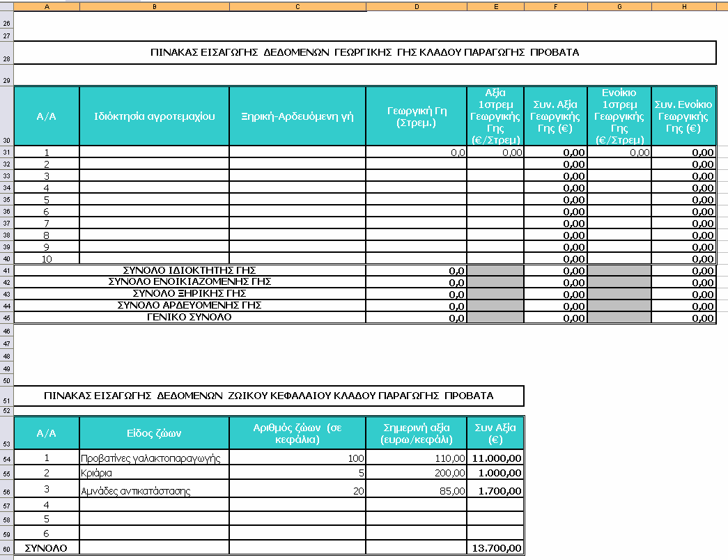Screen dimensions: 728x560
Task: Click header Σημερινή αξία (ευρω/κεφάλι)
Action: click(x=417, y=433)
